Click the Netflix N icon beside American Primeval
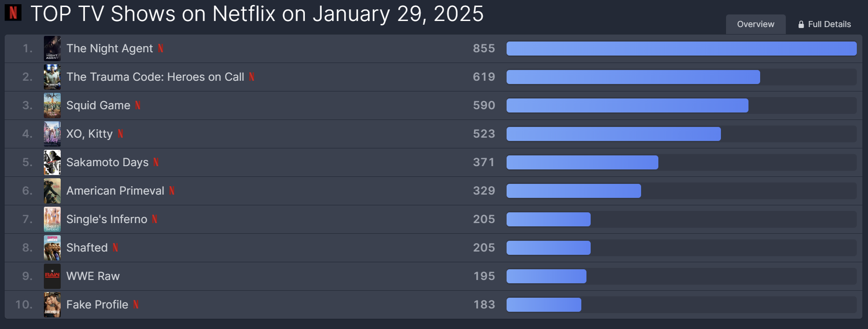This screenshot has height=329, width=868. 172,190
